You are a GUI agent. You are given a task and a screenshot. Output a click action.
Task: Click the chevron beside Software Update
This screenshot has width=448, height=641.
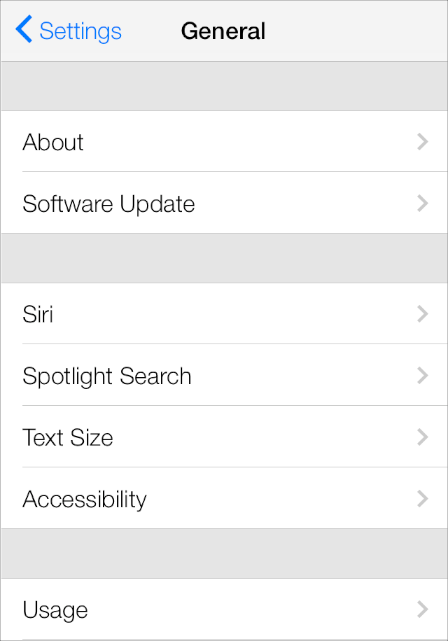tap(423, 203)
